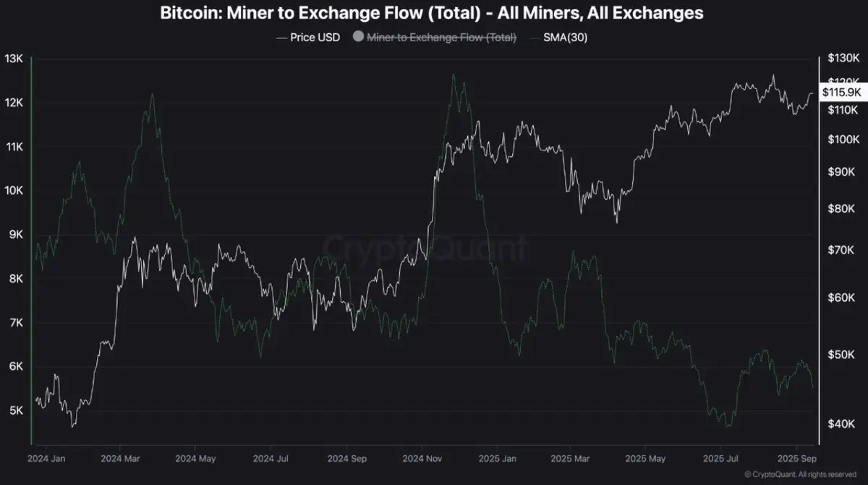Viewport: 868px width, 485px height.
Task: Toggle the Price USD legend entry
Action: pos(307,38)
